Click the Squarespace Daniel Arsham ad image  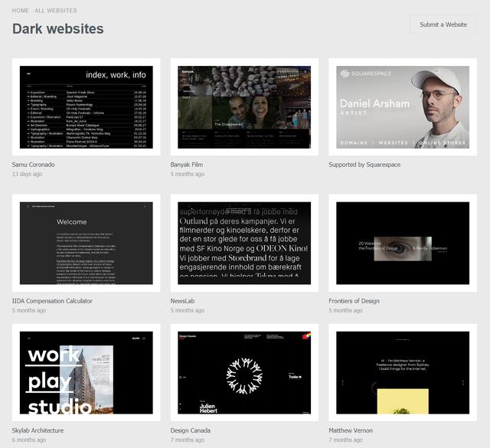click(x=403, y=107)
